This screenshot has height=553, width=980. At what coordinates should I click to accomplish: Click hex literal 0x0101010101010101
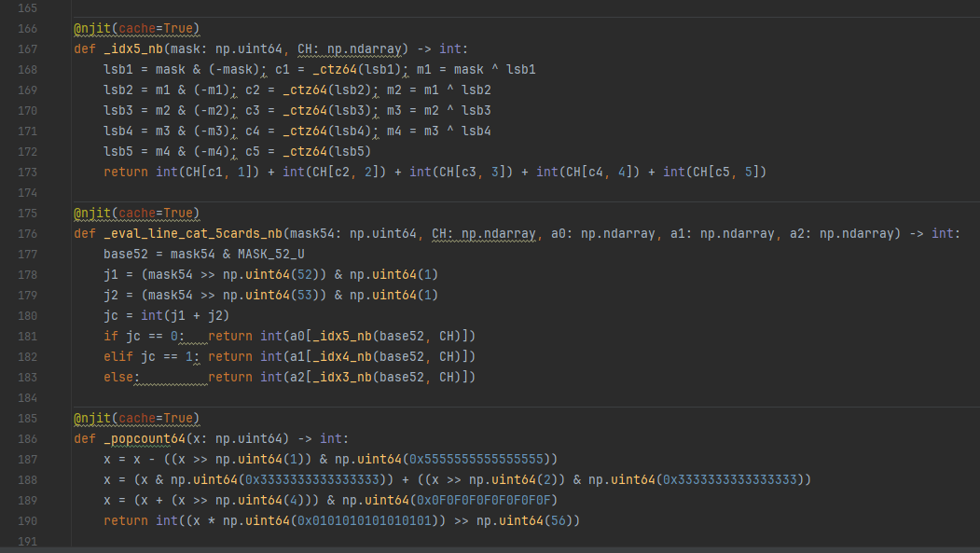(365, 520)
